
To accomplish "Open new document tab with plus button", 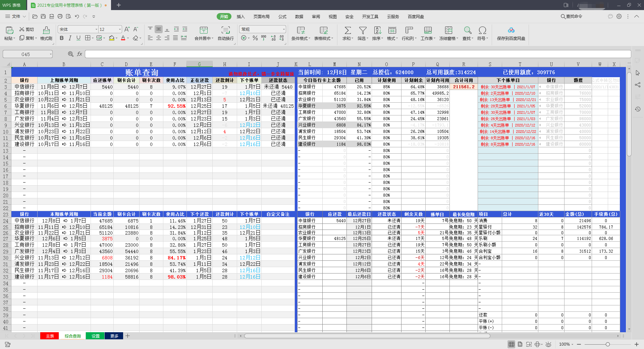I will pos(119,5).
